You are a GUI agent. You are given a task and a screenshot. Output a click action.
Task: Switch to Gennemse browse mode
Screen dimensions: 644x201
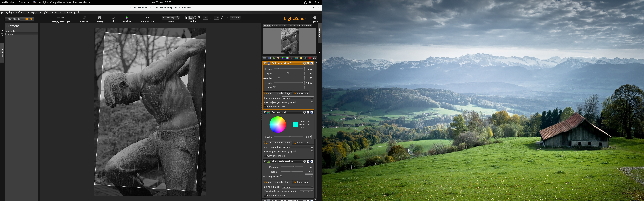point(13,19)
